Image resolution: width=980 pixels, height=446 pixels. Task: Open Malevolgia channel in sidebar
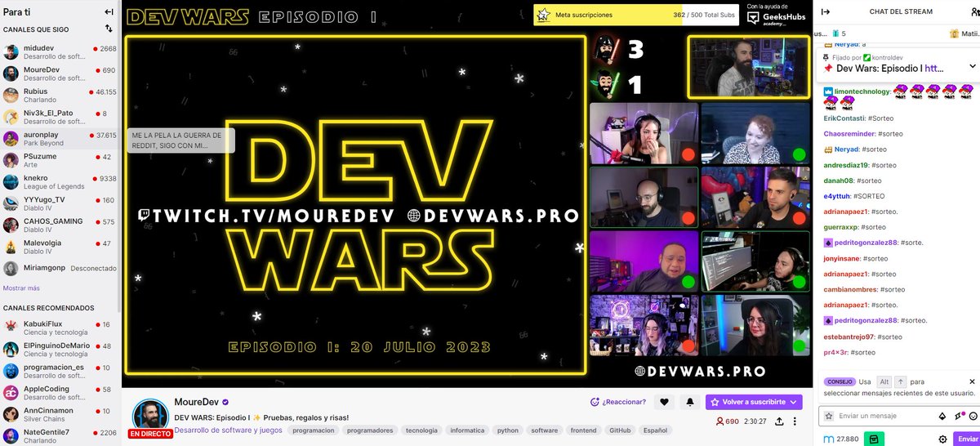click(x=60, y=247)
